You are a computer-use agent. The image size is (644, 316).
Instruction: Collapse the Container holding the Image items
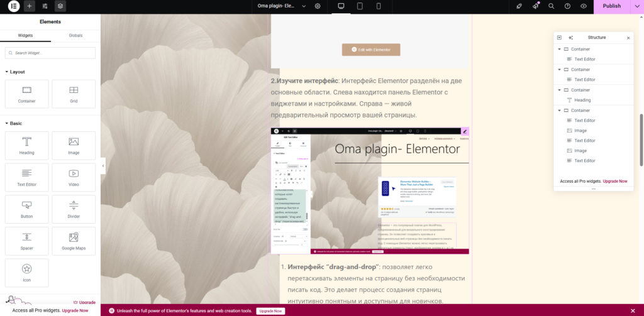tap(559, 111)
